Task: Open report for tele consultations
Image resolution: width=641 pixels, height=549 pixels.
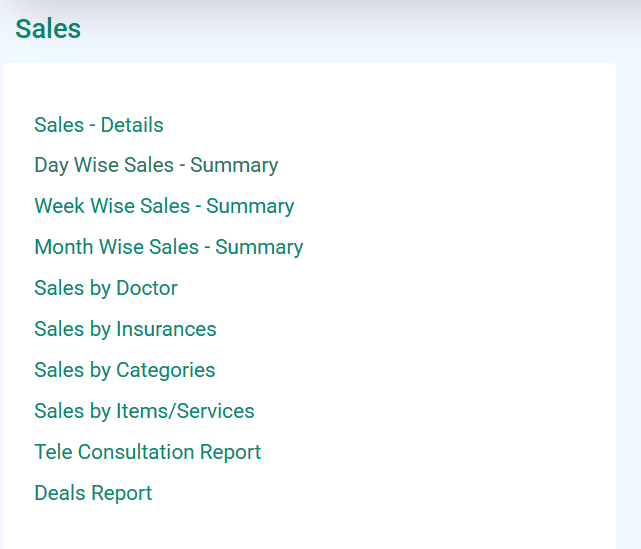Action: click(148, 452)
